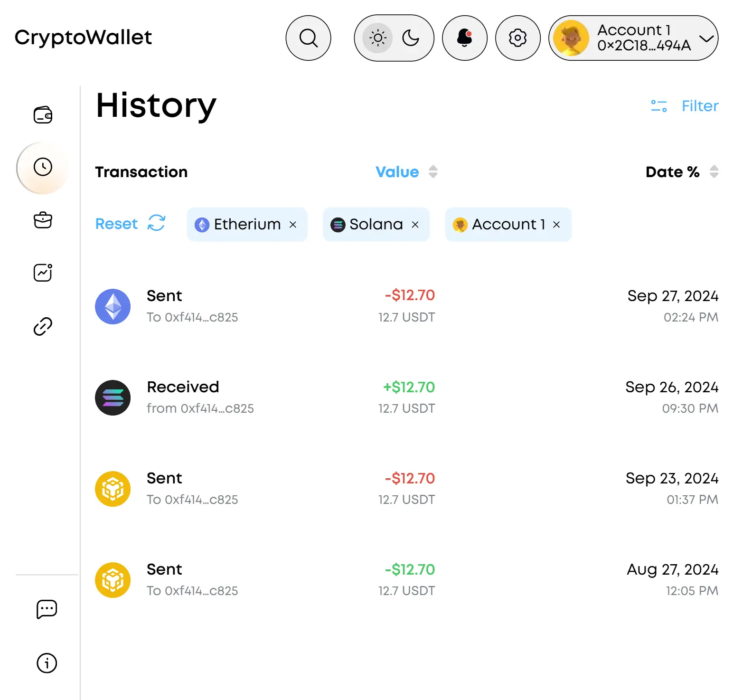The image size is (733, 700).
Task: Click the Account 1 chip label
Action: pos(508,224)
